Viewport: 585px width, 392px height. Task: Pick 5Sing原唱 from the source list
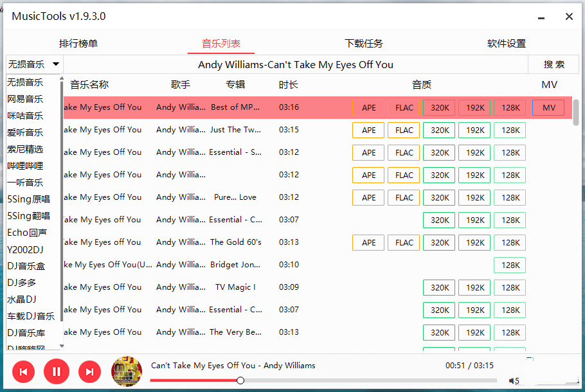(x=28, y=199)
